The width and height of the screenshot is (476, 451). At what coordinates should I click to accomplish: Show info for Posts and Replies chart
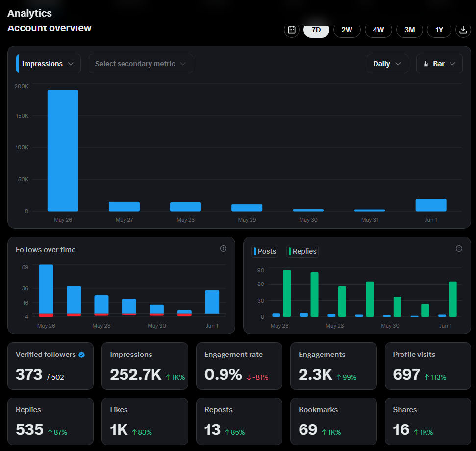(459, 249)
